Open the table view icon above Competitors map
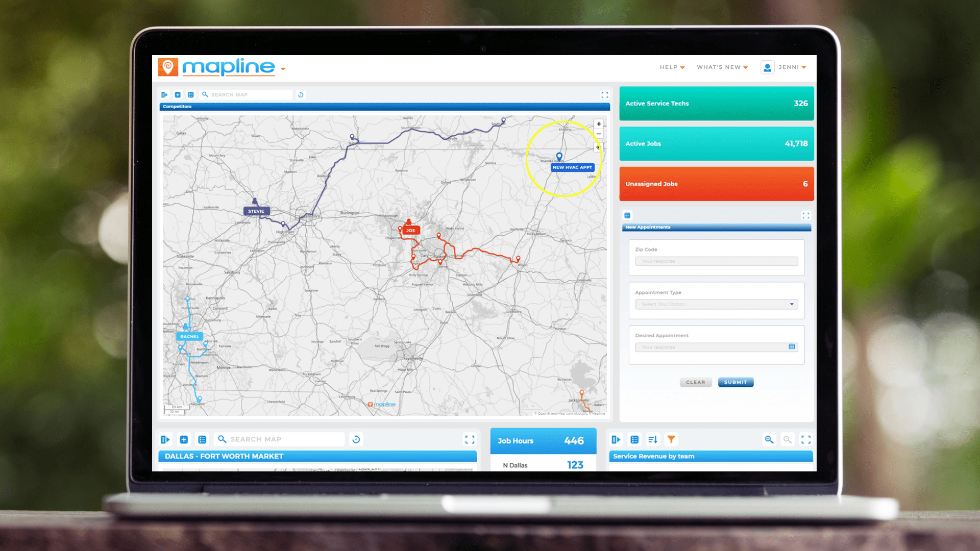This screenshot has width=980, height=551. click(x=191, y=94)
